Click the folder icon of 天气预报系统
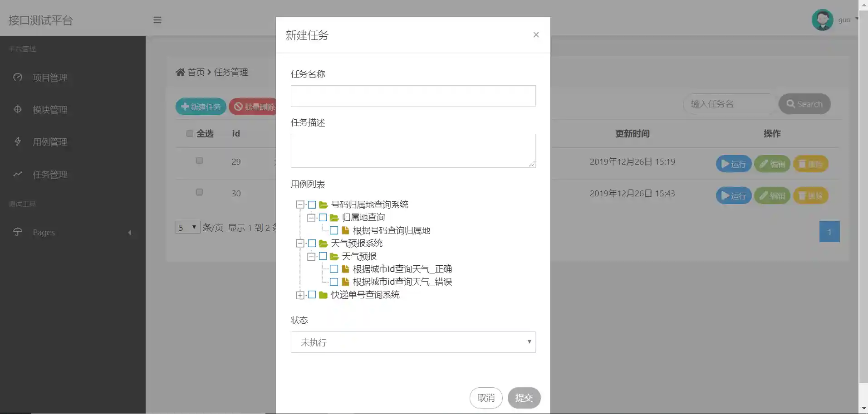The height and width of the screenshot is (414, 868). [x=323, y=244]
